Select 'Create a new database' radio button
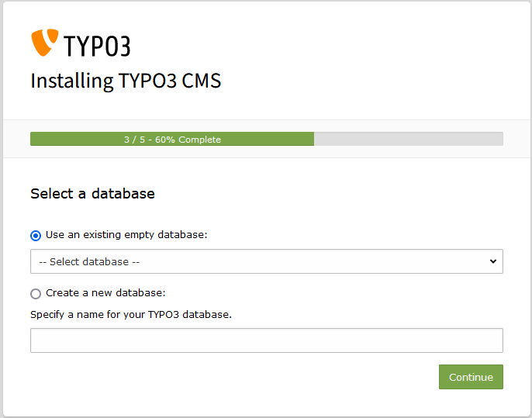532x418 pixels. (36, 294)
